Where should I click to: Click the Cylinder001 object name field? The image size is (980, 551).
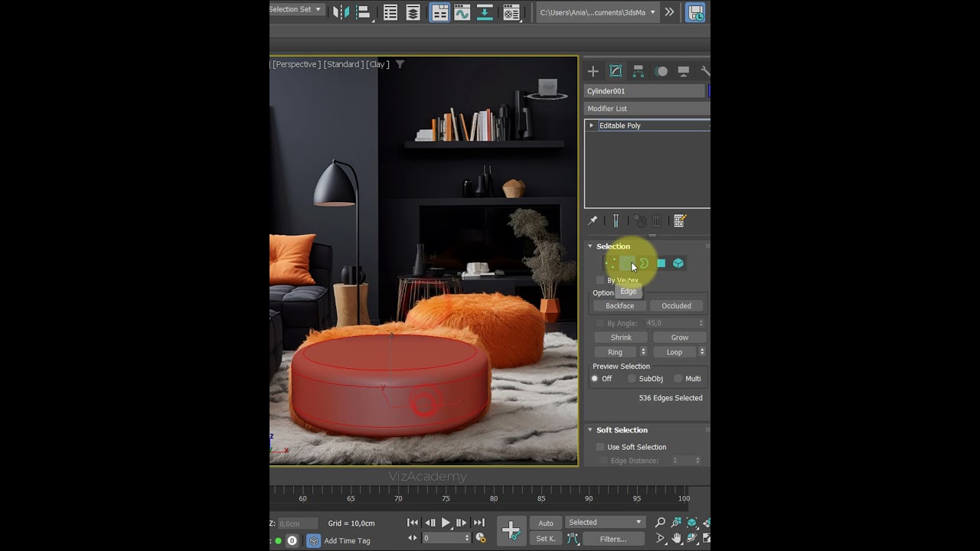click(x=644, y=91)
